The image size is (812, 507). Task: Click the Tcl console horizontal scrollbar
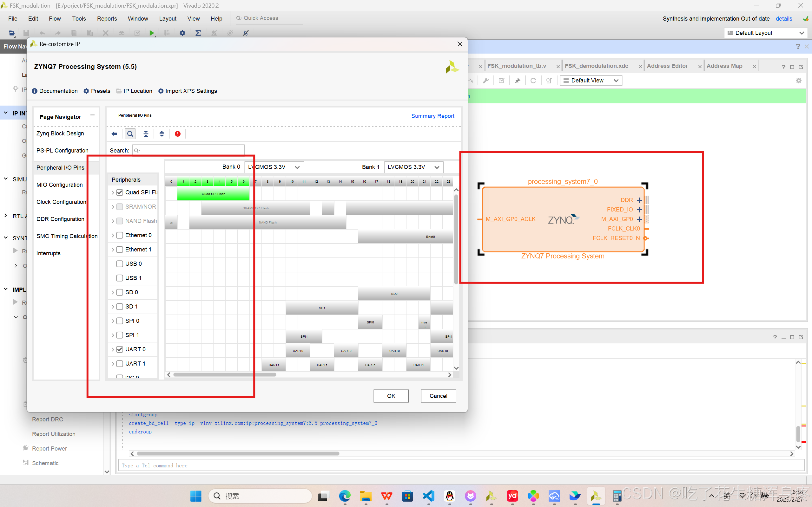(238, 454)
